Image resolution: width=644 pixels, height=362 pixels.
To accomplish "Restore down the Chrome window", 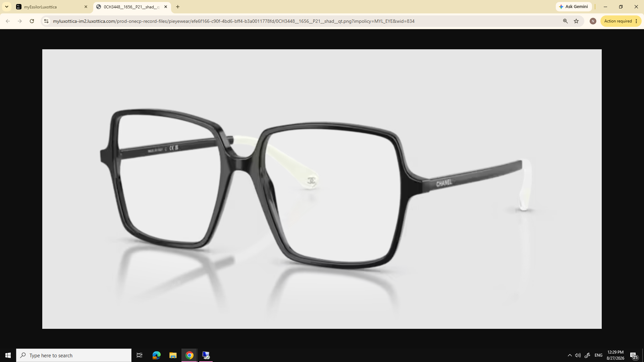I will click(621, 7).
